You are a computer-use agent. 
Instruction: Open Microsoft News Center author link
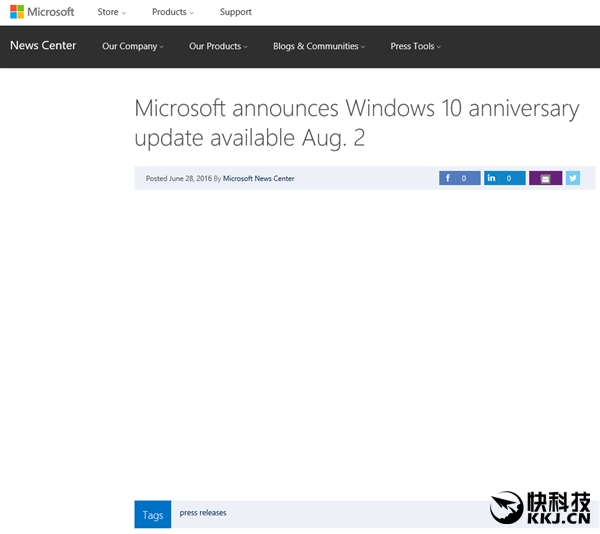point(258,178)
